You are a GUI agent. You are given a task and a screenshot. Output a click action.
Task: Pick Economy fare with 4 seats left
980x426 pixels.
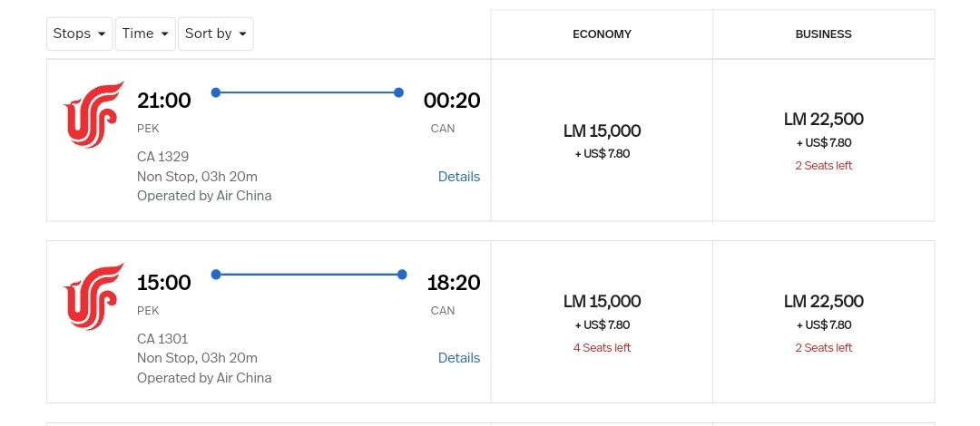[602, 322]
